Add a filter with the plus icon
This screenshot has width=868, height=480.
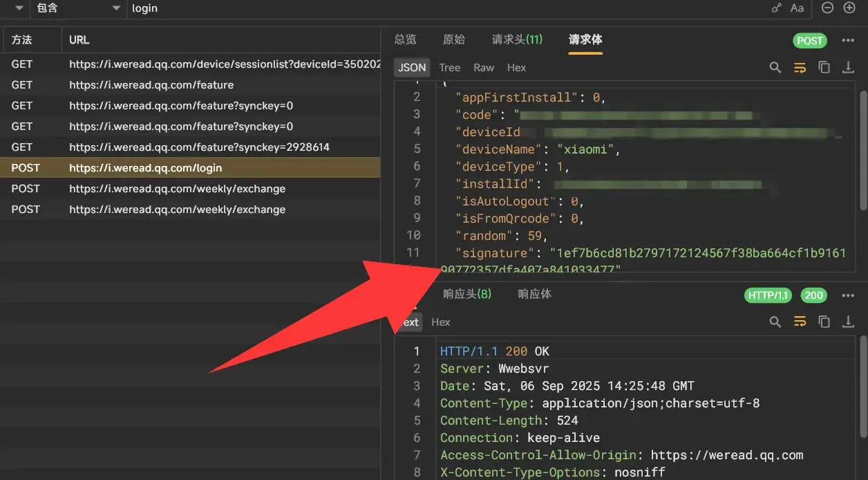click(x=849, y=8)
